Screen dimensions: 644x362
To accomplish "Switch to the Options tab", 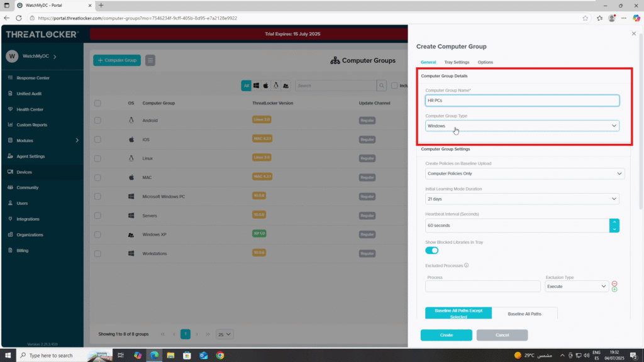I will tap(485, 62).
